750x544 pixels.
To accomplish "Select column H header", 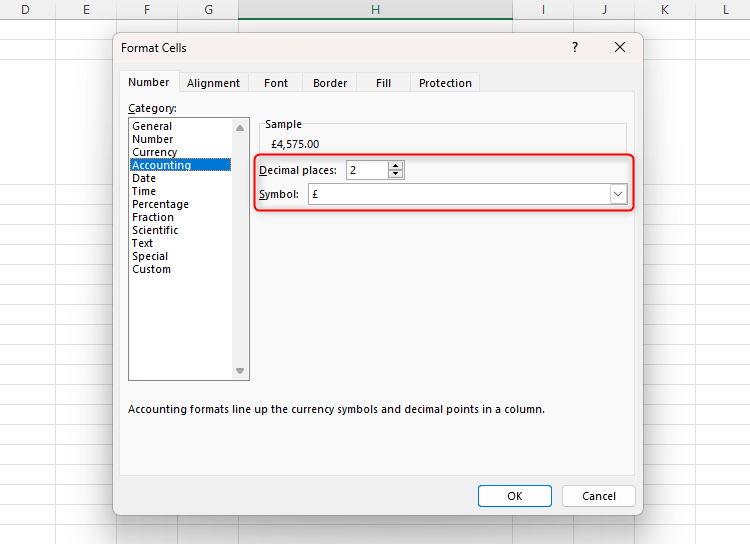I will coord(375,9).
